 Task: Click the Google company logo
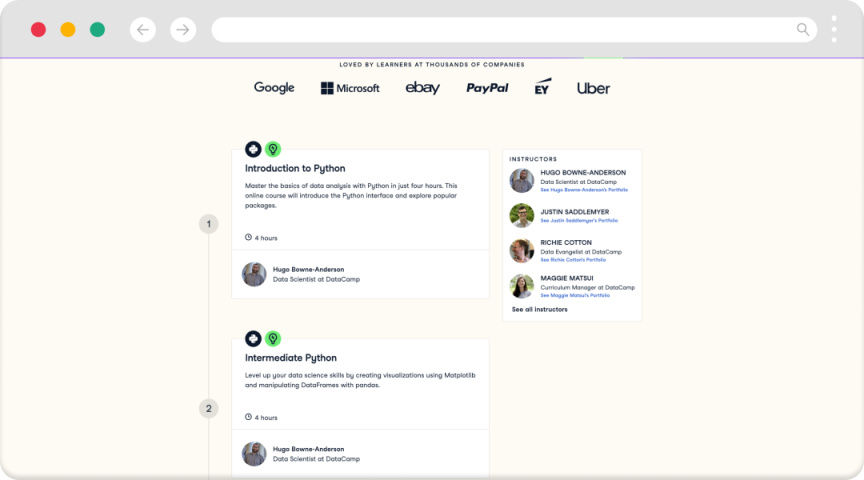274,88
